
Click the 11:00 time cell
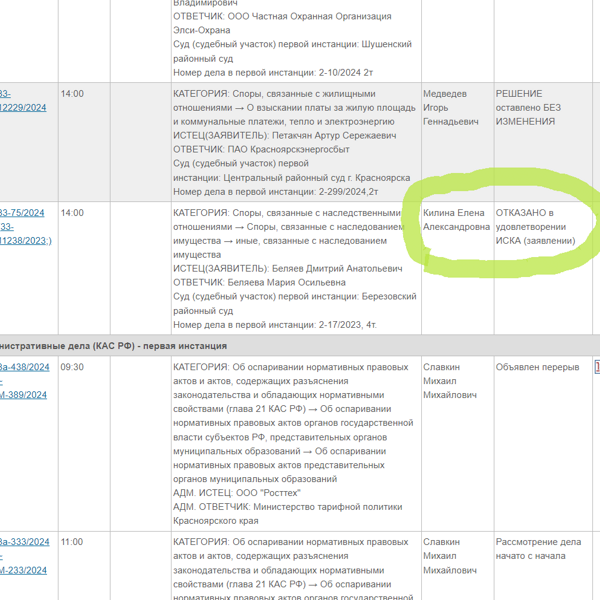(72, 542)
